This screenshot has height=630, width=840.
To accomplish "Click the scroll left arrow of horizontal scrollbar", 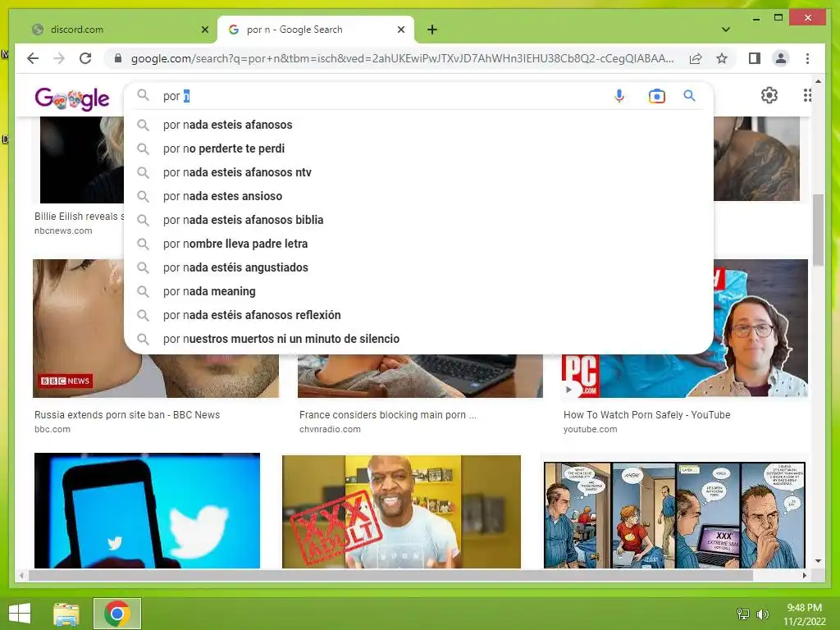I will tap(21, 575).
